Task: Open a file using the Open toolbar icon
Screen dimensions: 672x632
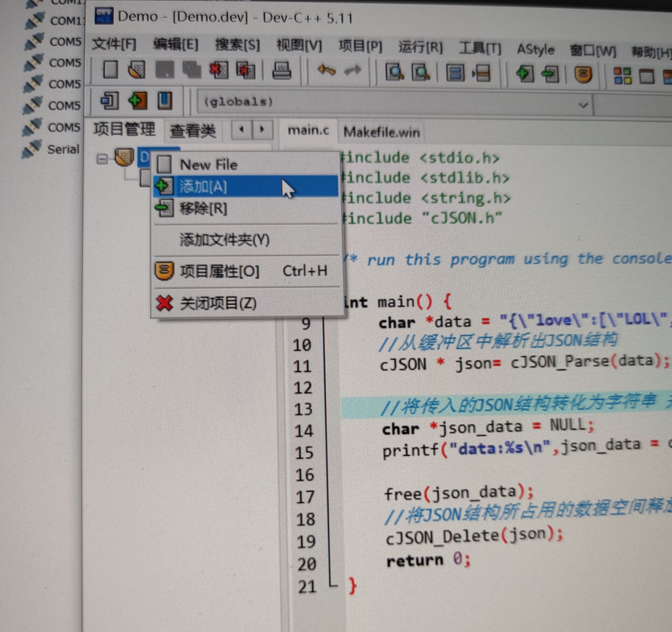Action: pyautogui.click(x=136, y=70)
